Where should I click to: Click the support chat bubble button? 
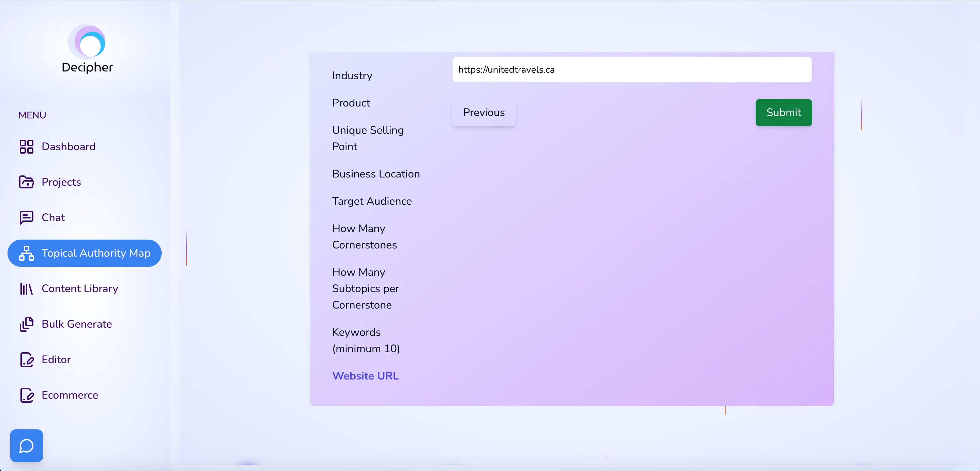coord(26,445)
